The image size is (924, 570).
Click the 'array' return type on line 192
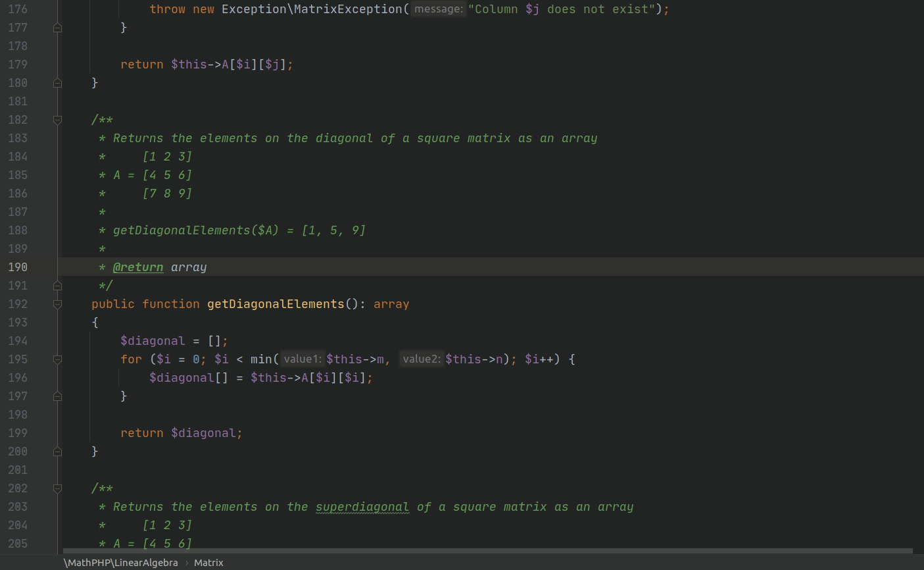click(391, 304)
